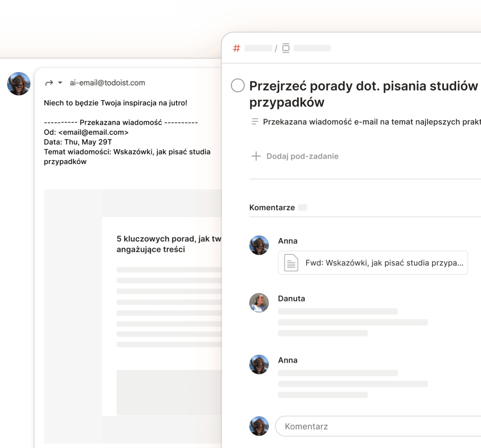Click the project name placeholder in breadcrumb

(x=258, y=48)
